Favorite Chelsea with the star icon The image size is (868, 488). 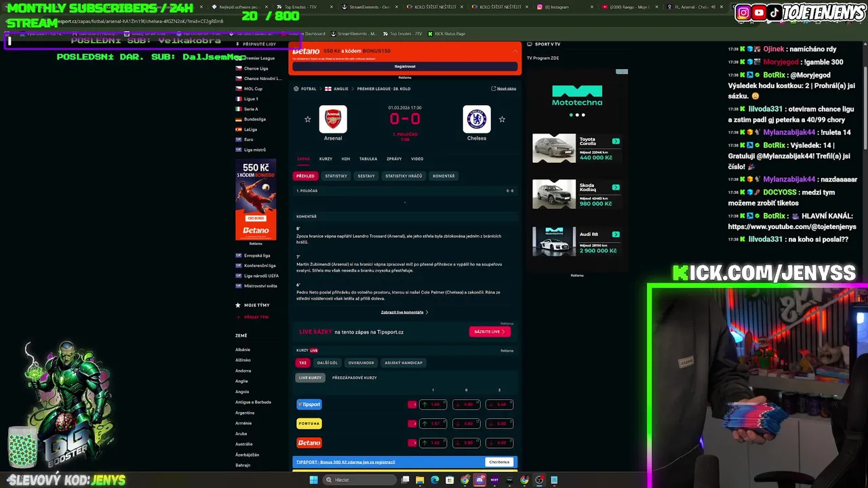tap(502, 119)
